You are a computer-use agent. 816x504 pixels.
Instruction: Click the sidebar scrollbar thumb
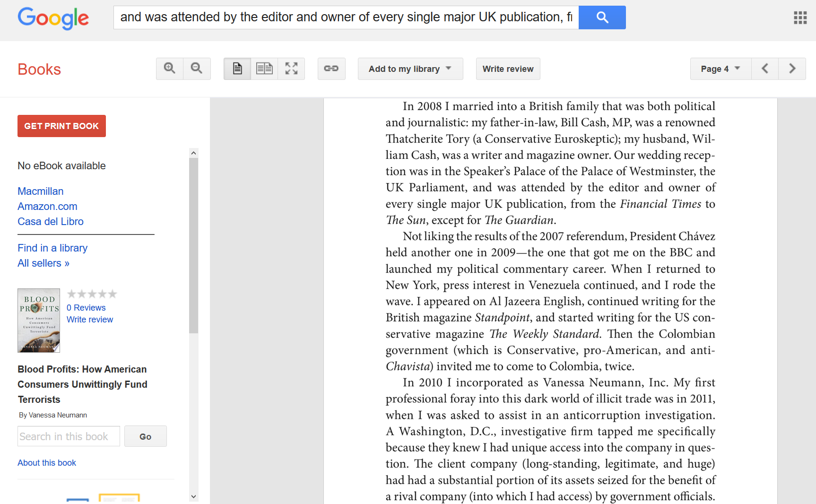(x=193, y=246)
